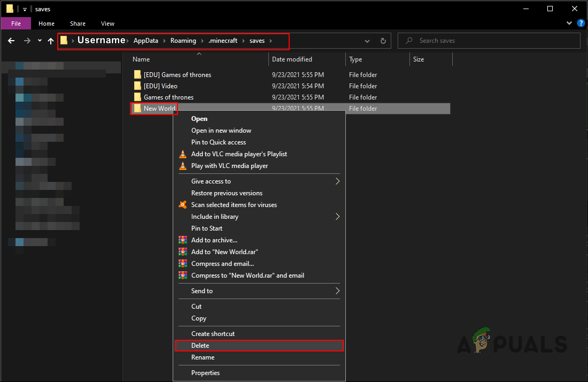Image resolution: width=588 pixels, height=382 pixels.
Task: Click the Back navigation arrow
Action: 11,41
